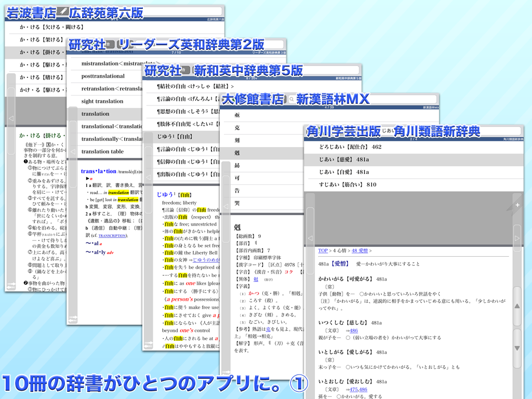Click the search field in Shinkangorin window

(x=363, y=99)
